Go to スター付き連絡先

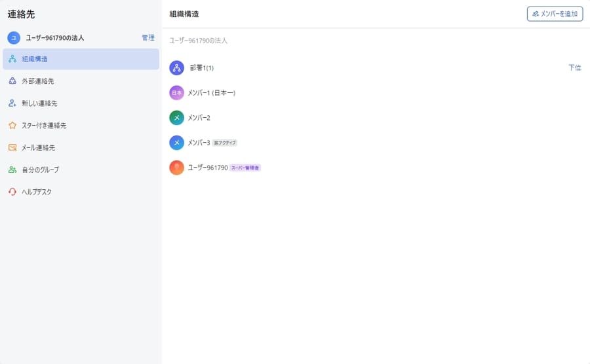(81, 126)
